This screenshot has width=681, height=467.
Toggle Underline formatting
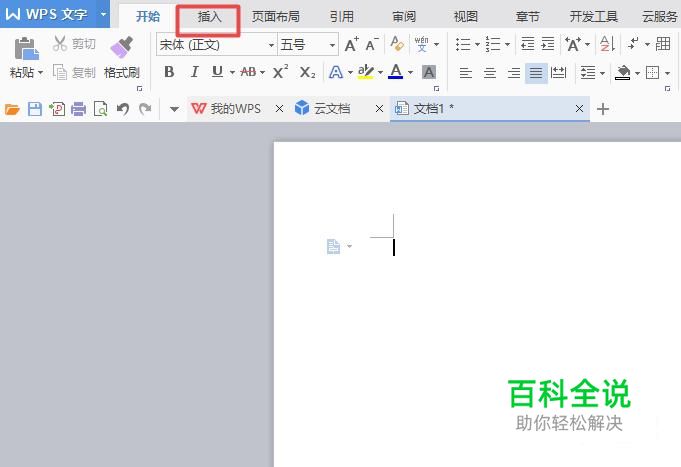click(x=218, y=72)
